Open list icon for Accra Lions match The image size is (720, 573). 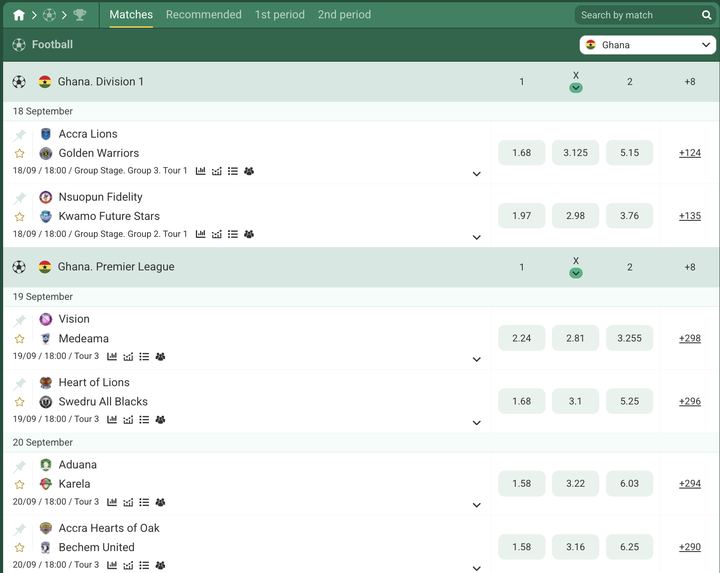(233, 171)
